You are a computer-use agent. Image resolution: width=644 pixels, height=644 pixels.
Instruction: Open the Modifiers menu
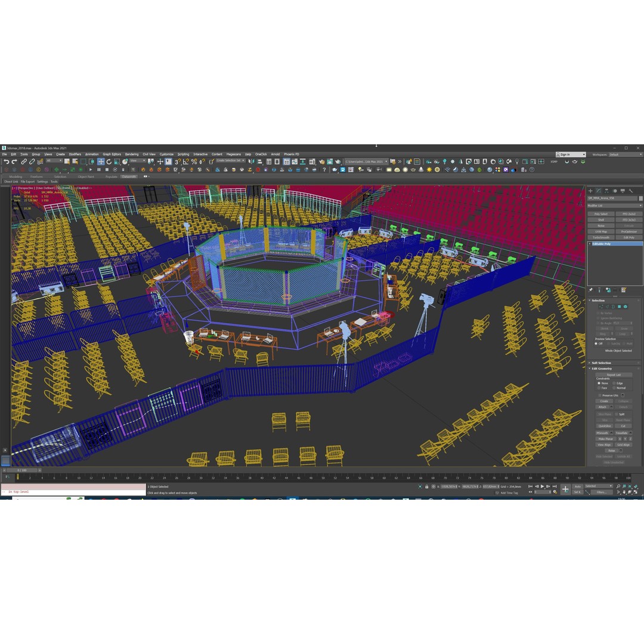pyautogui.click(x=75, y=154)
